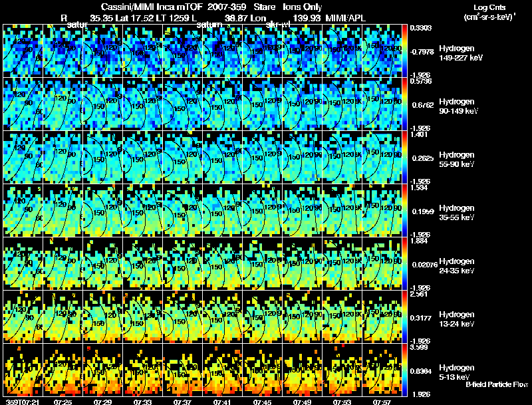The image size is (532, 405).
Task: Click the colorbar maximum value '2.561'
Action: pyautogui.click(x=419, y=294)
